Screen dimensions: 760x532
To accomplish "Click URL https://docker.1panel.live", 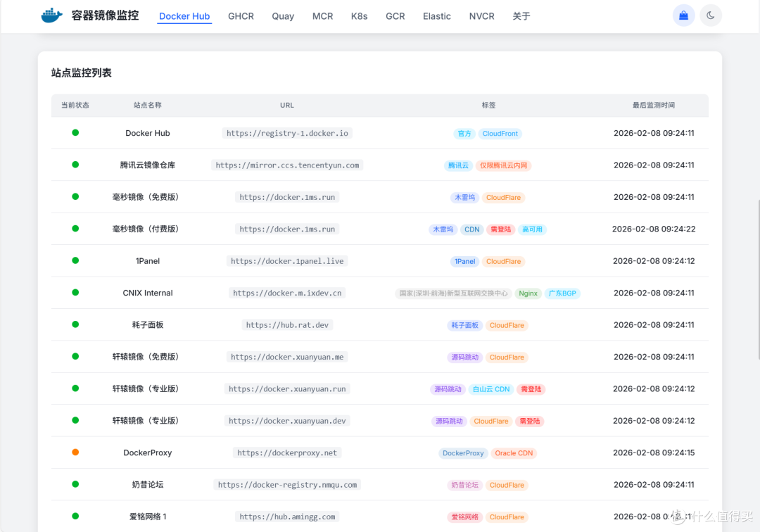I will pos(287,261).
